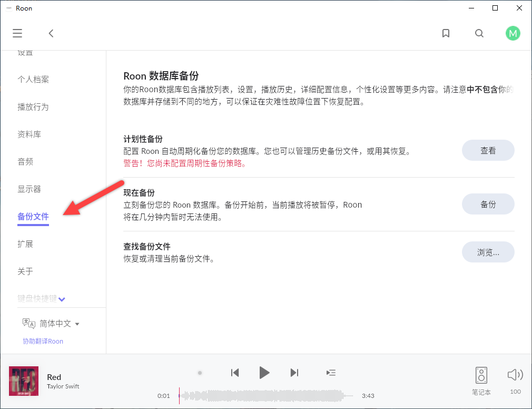Click the track title Red
Image resolution: width=532 pixels, height=409 pixels.
(x=54, y=377)
